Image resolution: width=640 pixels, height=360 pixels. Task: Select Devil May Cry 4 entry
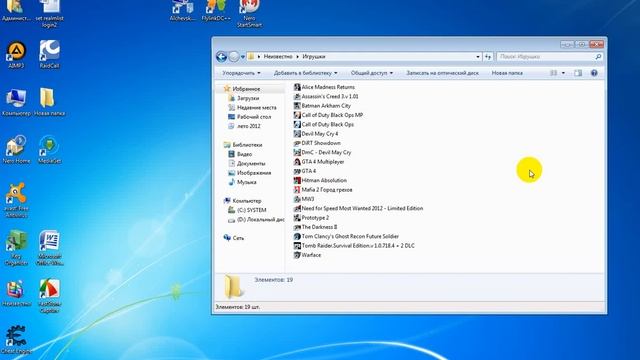[316, 134]
